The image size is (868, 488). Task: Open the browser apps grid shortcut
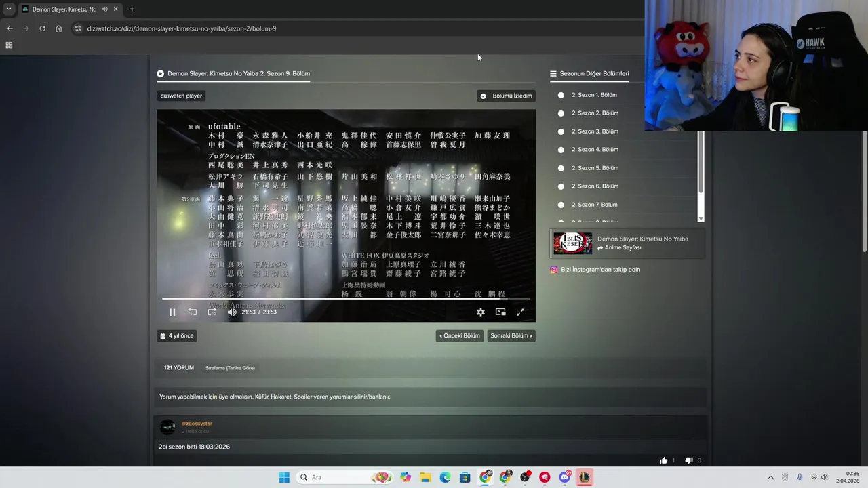pyautogui.click(x=9, y=45)
